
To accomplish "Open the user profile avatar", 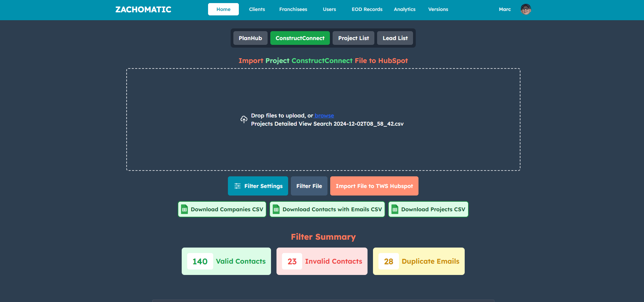I will point(526,9).
